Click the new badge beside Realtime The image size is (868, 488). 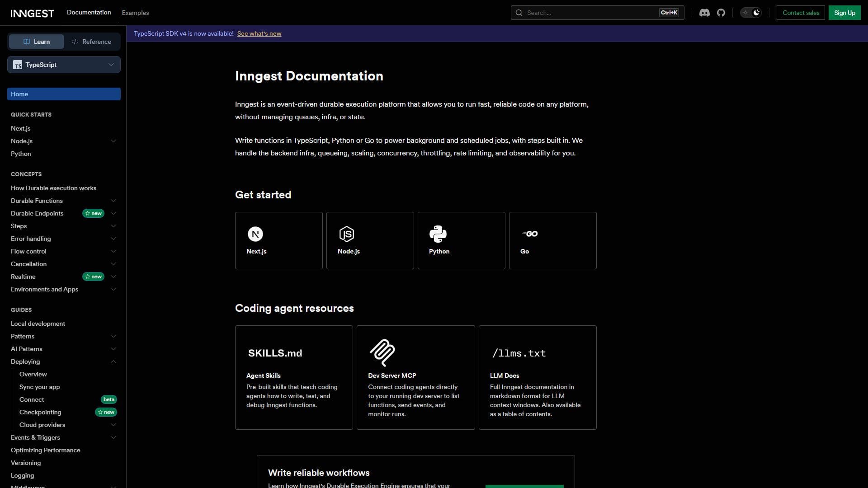pos(94,277)
